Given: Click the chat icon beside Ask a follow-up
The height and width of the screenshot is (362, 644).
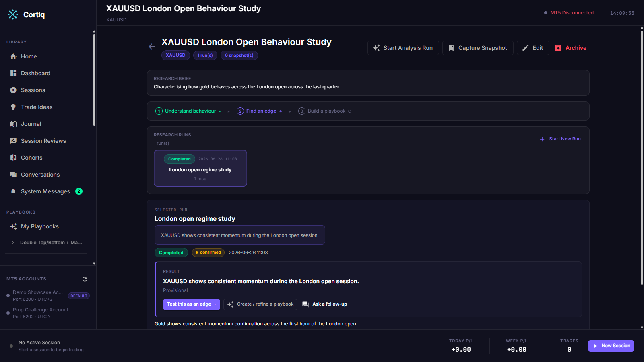Looking at the screenshot, I should [305, 304].
